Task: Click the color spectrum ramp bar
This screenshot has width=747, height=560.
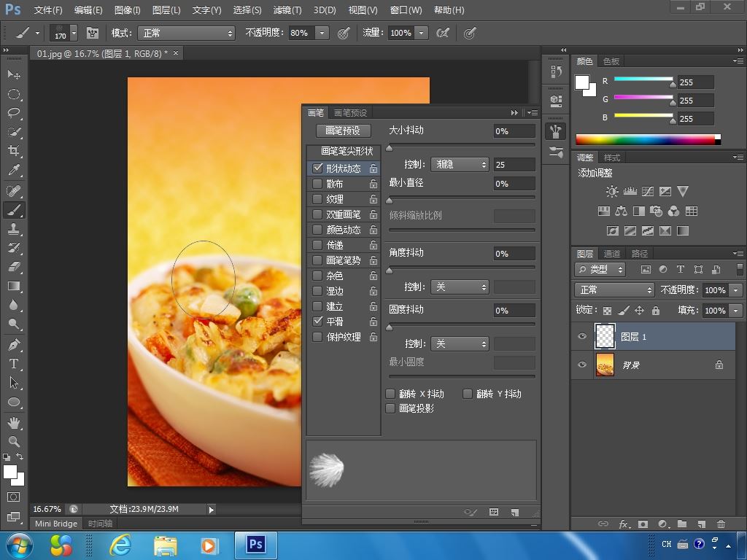Action: [x=647, y=139]
